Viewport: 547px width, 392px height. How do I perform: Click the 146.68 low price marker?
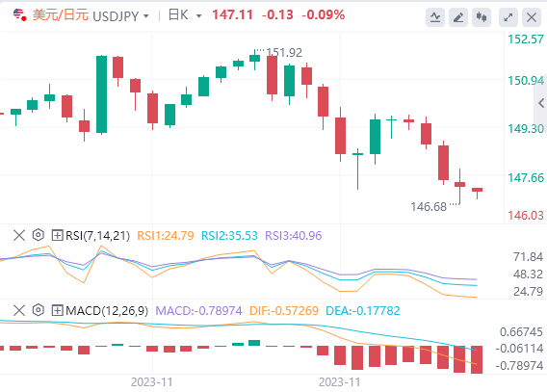point(429,207)
